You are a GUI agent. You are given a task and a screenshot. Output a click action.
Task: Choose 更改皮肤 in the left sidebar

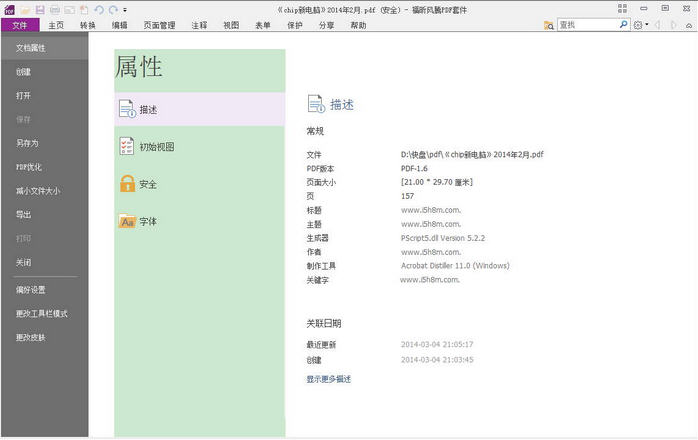(30, 337)
